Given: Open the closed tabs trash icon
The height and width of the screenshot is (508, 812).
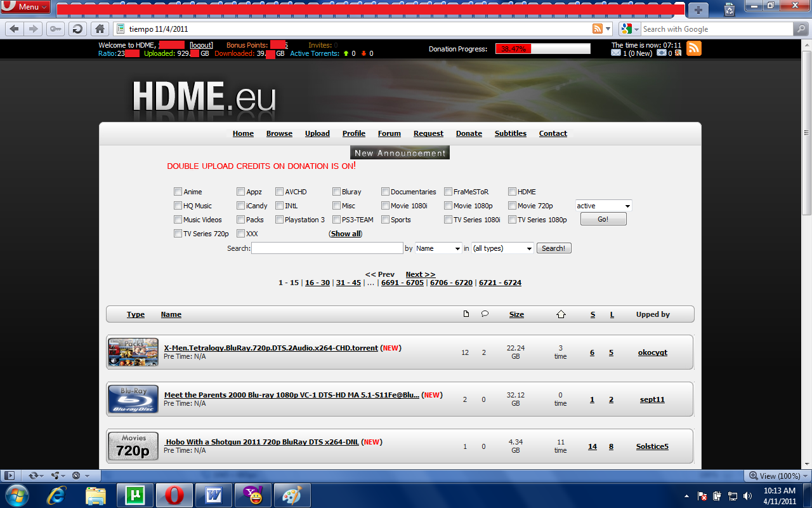Looking at the screenshot, I should coord(730,9).
